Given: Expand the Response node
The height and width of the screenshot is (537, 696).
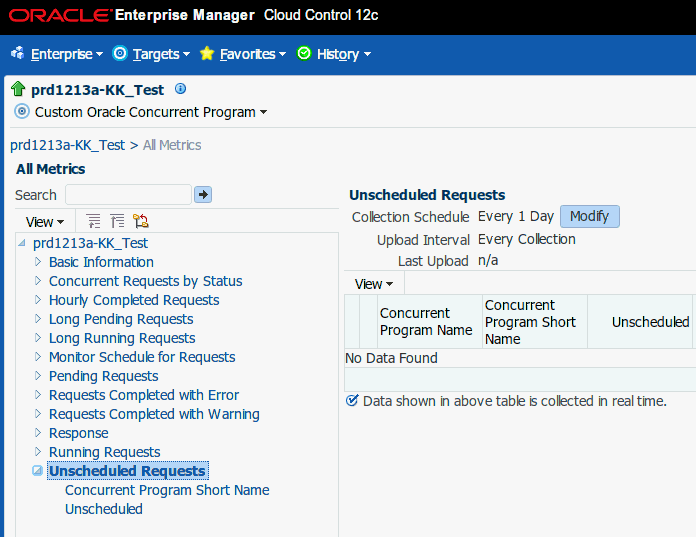Looking at the screenshot, I should 38,432.
